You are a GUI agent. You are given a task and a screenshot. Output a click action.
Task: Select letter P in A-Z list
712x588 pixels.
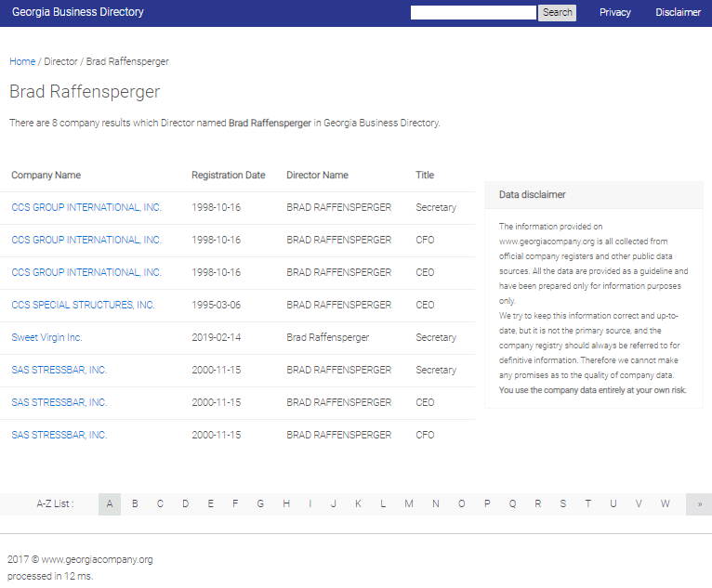487,504
